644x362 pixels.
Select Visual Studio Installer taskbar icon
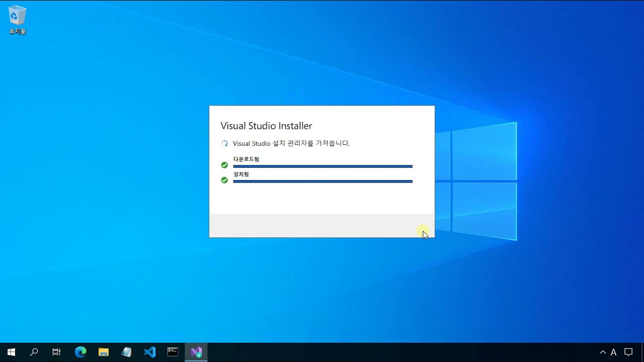pos(196,352)
